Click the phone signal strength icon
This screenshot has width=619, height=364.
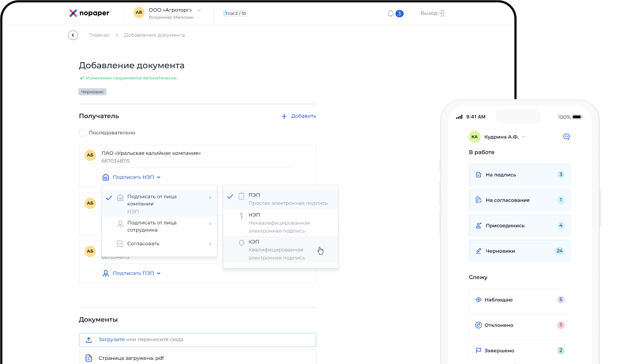click(459, 117)
